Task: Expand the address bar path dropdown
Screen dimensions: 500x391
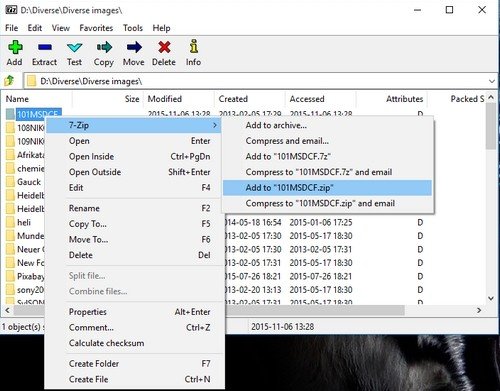Action: pos(492,81)
